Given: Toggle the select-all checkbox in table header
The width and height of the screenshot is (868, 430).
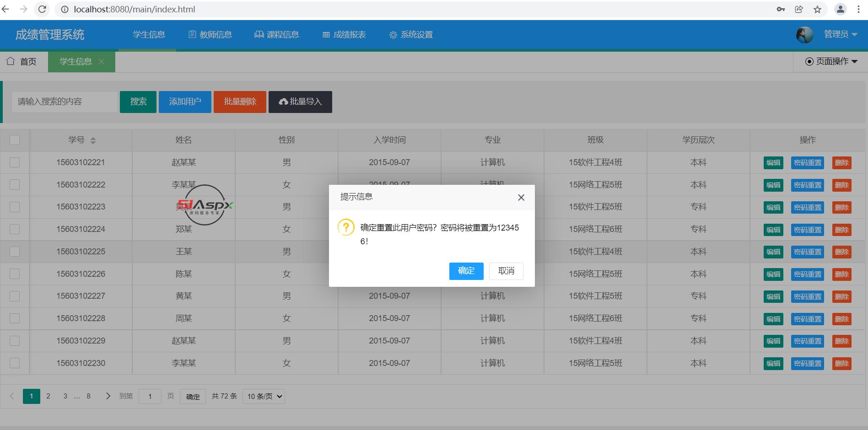Looking at the screenshot, I should [15, 140].
